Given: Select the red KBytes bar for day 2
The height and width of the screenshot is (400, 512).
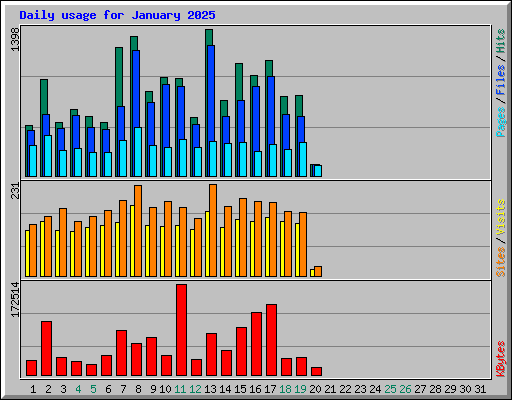Looking at the screenshot, I should coord(46,349).
